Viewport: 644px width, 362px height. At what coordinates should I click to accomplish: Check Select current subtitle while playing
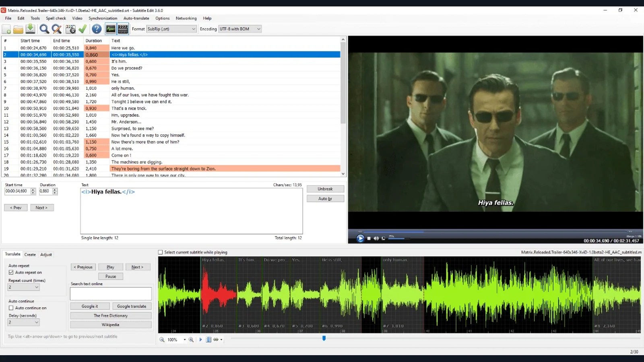coord(160,252)
